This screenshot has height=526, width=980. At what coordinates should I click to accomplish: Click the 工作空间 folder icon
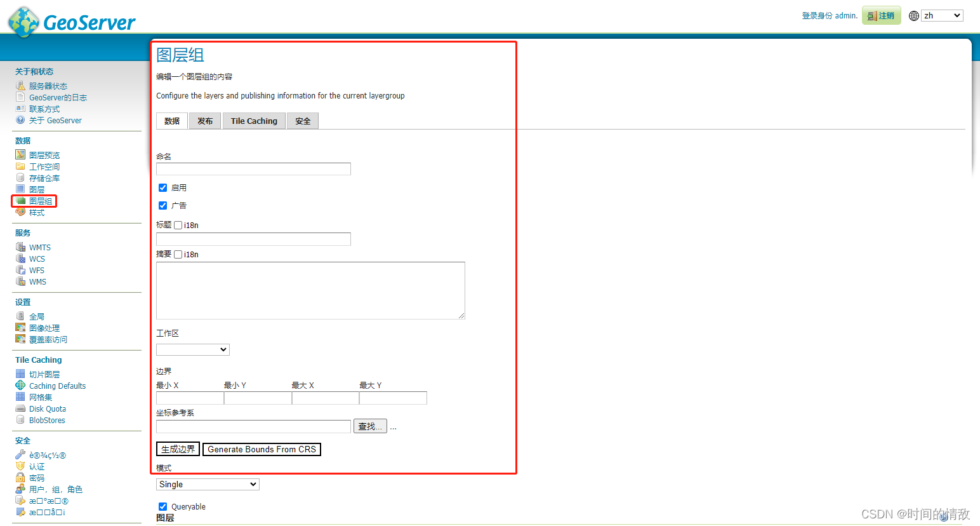pyautogui.click(x=20, y=166)
